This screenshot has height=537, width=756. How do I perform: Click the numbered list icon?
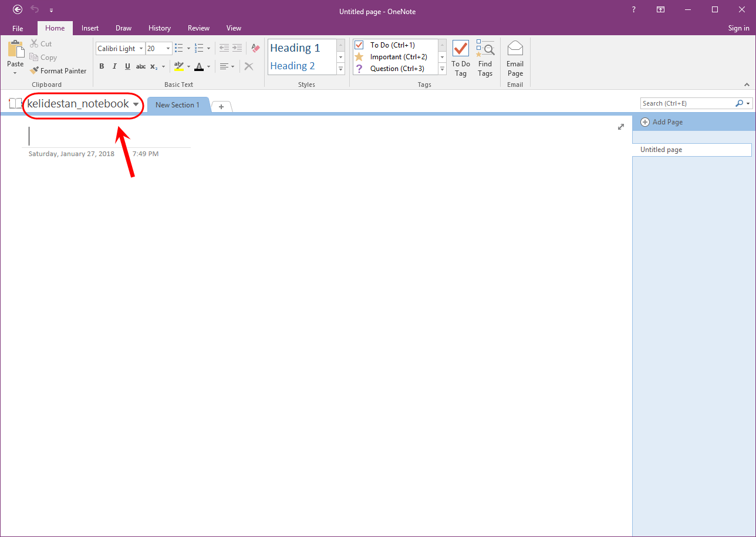point(199,49)
